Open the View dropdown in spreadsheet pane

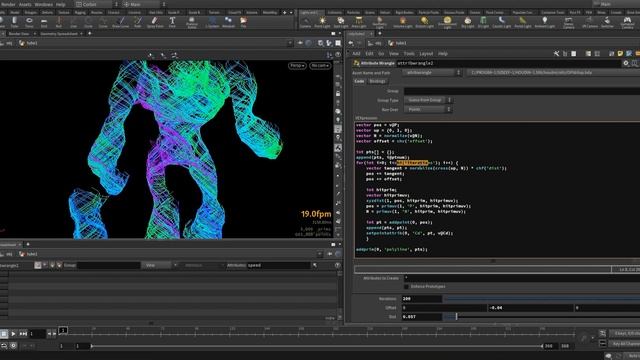(x=159, y=265)
